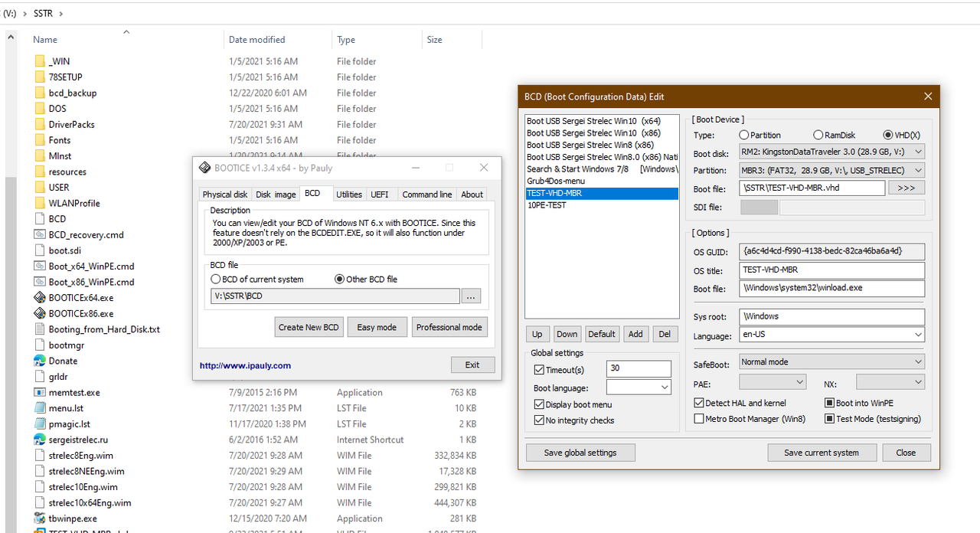Switch to the Physical disk tab
980x533 pixels.
pyautogui.click(x=225, y=195)
